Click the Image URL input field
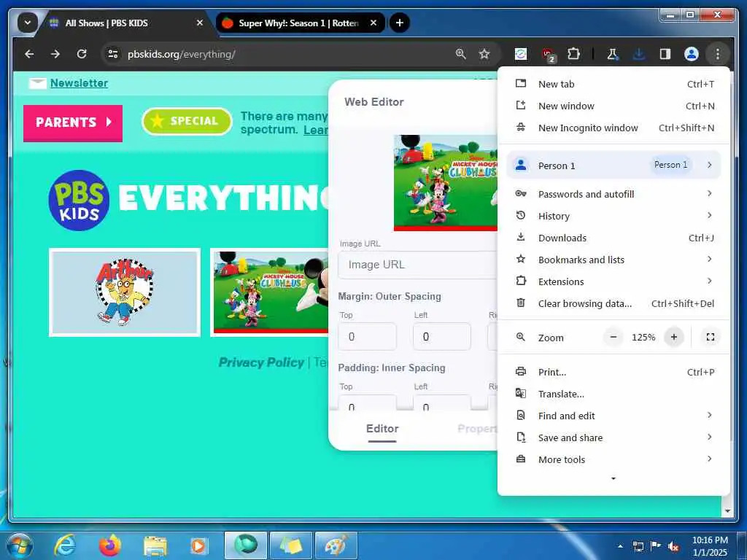Viewport: 747px width, 560px height. (x=417, y=265)
